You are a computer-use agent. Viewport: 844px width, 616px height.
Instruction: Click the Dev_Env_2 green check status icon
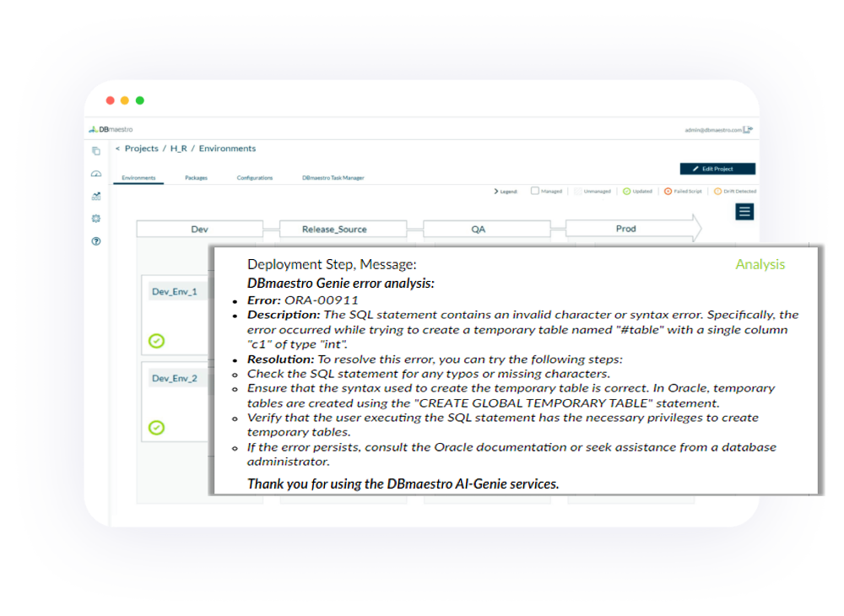click(x=157, y=428)
